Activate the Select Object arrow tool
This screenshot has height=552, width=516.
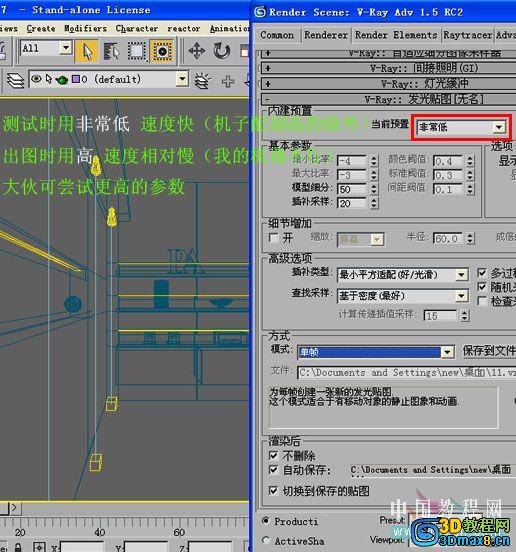click(x=87, y=51)
